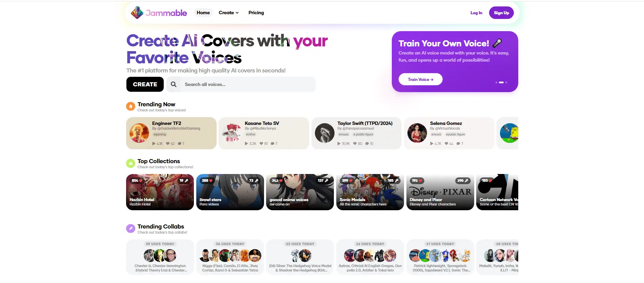Expand the Create dropdown menu
Image resolution: width=644 pixels, height=283 pixels.
(229, 13)
